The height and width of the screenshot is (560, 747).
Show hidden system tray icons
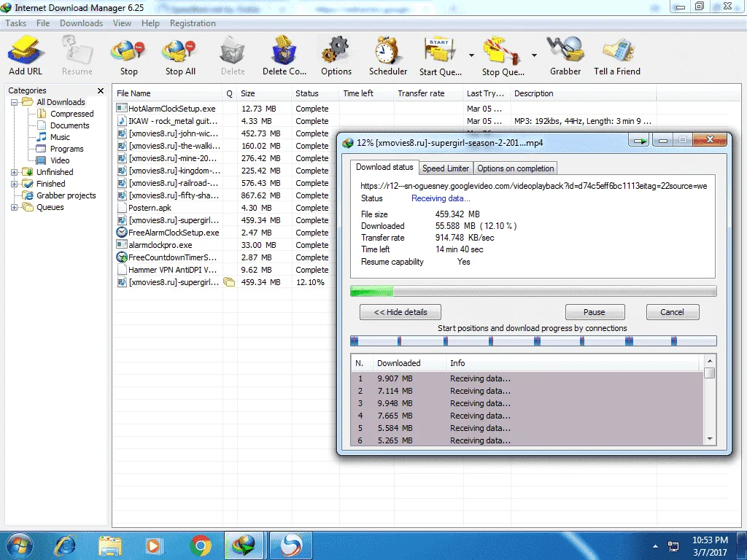pyautogui.click(x=656, y=546)
